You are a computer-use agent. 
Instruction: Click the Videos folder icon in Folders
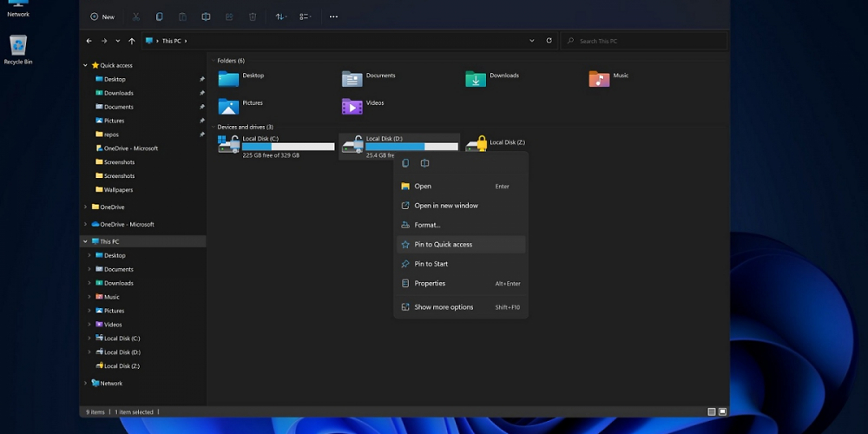[352, 106]
